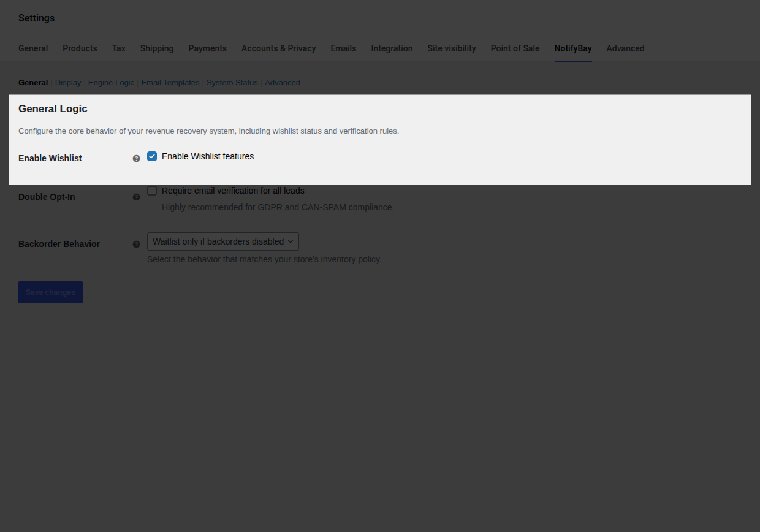The image size is (760, 532).
Task: Go to the Payments tab
Action: (208, 48)
